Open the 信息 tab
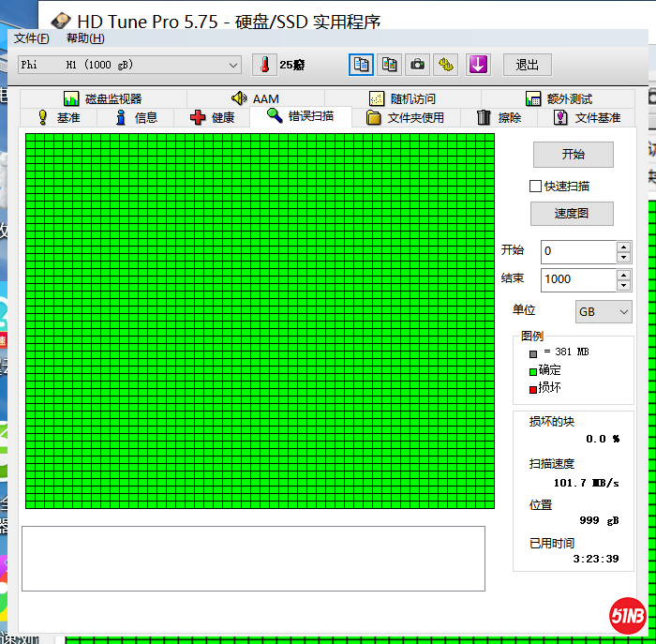This screenshot has height=644, width=656. click(x=136, y=117)
